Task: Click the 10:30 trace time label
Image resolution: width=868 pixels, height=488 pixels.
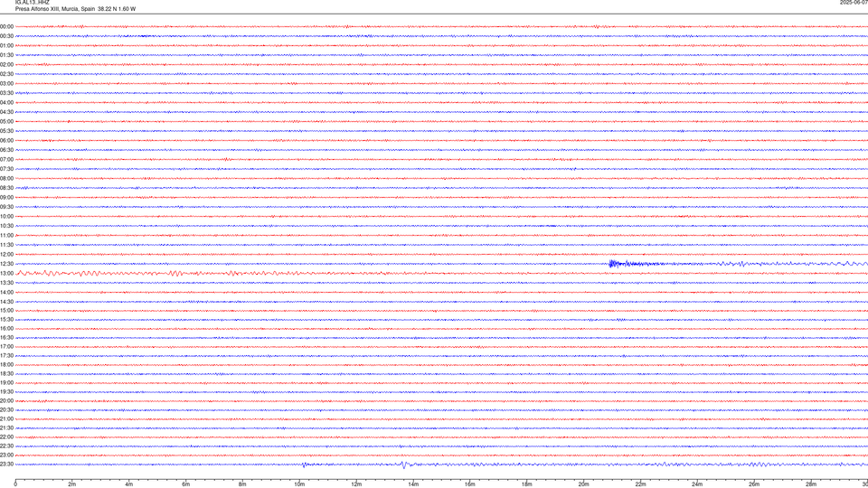Action: point(6,226)
